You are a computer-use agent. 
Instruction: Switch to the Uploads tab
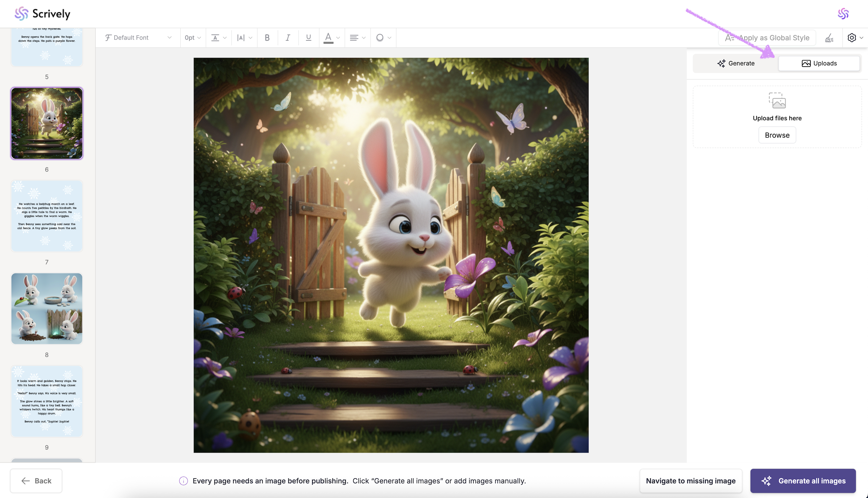click(x=819, y=63)
